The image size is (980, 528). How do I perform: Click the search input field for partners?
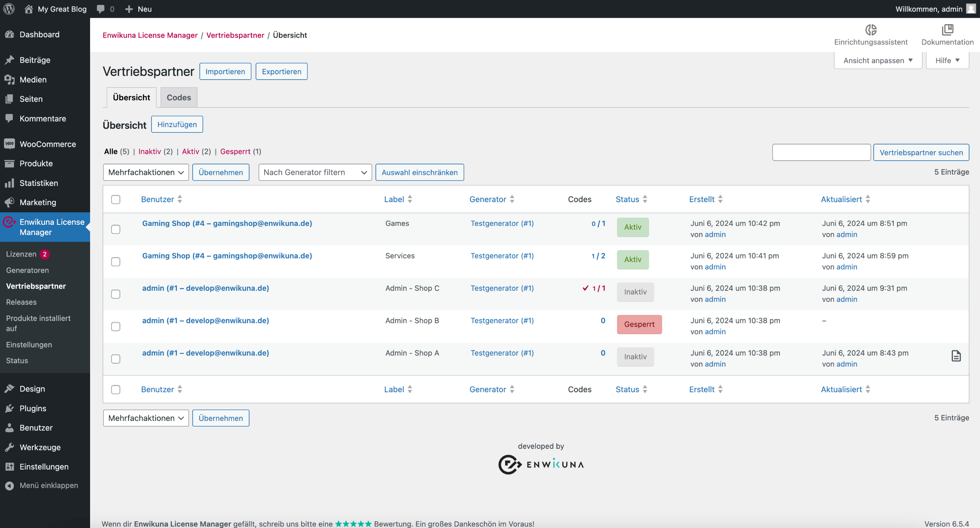(x=821, y=152)
